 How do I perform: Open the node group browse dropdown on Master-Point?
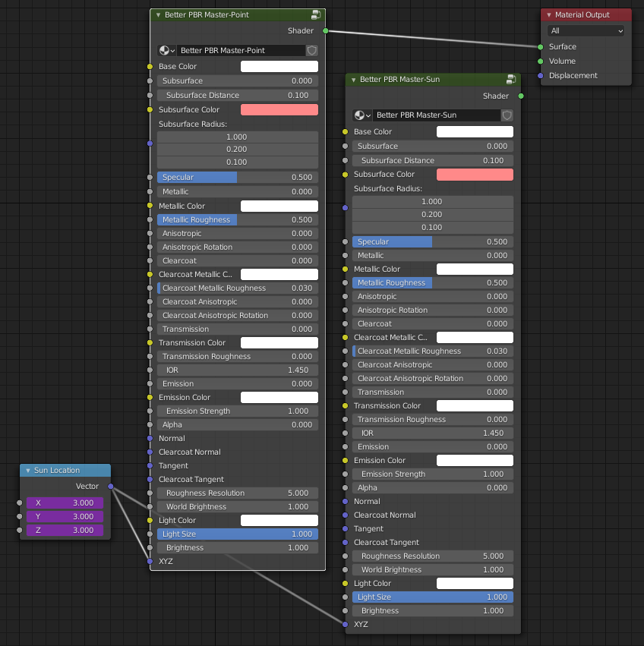173,50
